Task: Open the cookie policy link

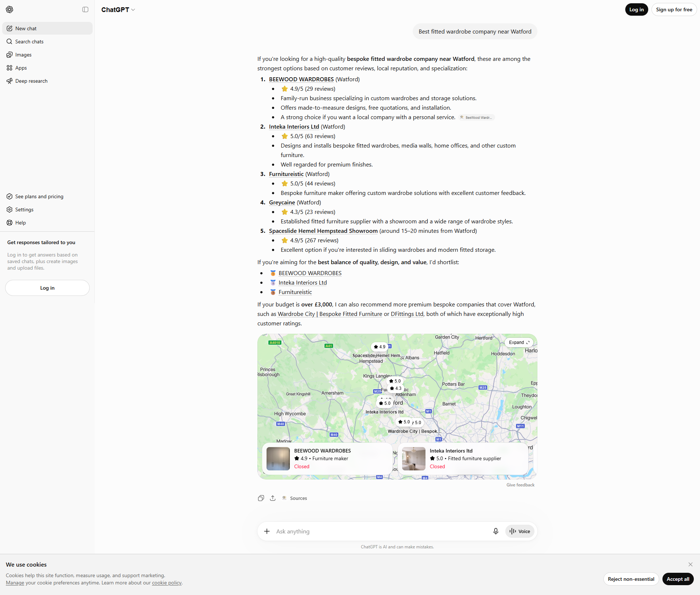Action: [x=167, y=583]
